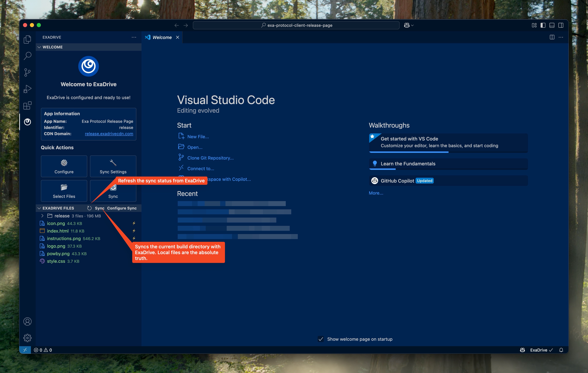Screen dimensions: 588x373
Task: Select index.html in the file list
Action: (x=88, y=231)
